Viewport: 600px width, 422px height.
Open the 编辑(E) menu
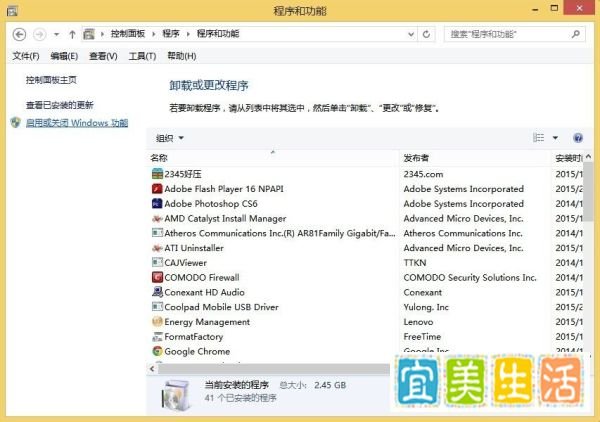click(64, 56)
